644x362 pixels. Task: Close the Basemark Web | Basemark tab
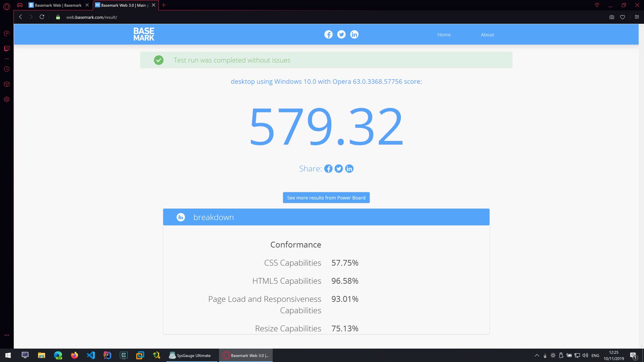[x=87, y=5]
